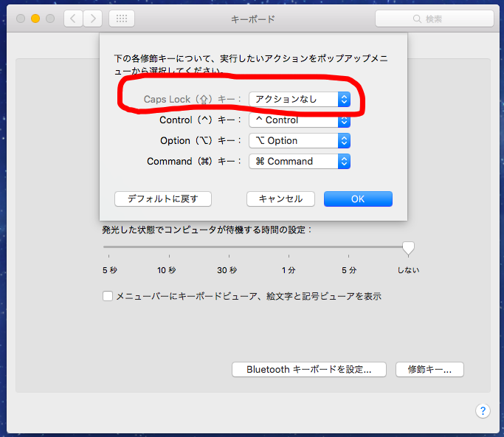Click the yellow minimize window button
Image resolution: width=504 pixels, height=437 pixels.
[35, 18]
